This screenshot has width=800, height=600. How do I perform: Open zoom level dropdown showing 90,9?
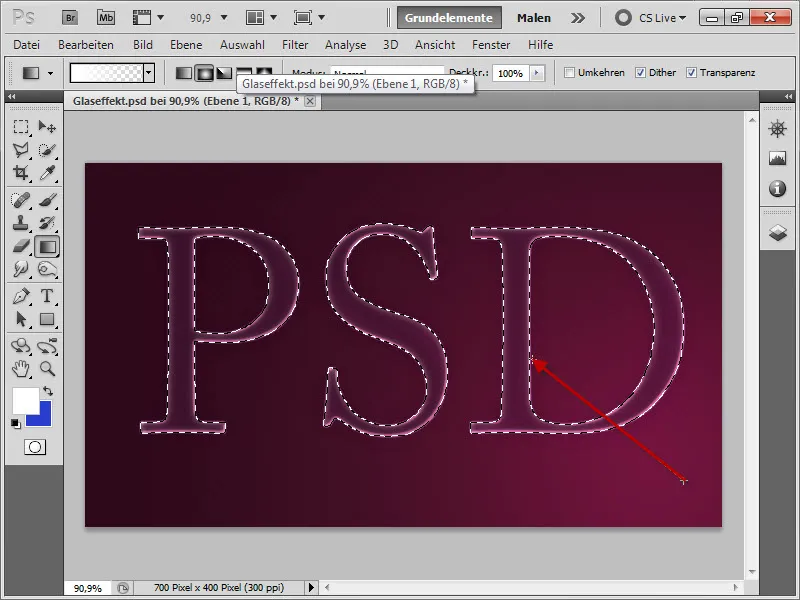(224, 18)
